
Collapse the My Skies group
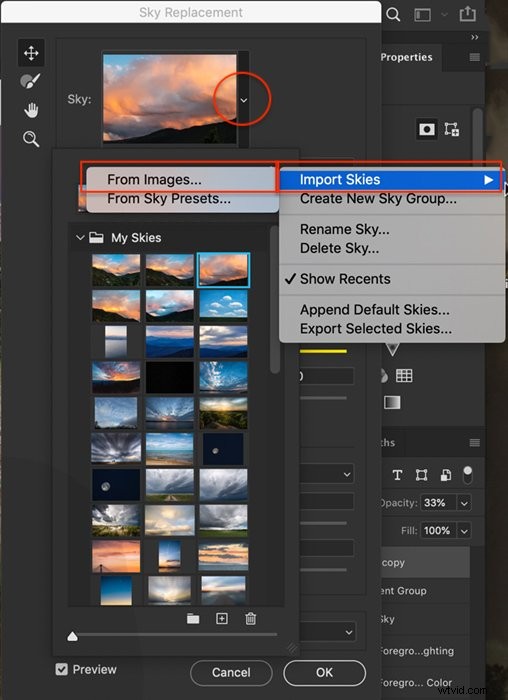pos(80,238)
